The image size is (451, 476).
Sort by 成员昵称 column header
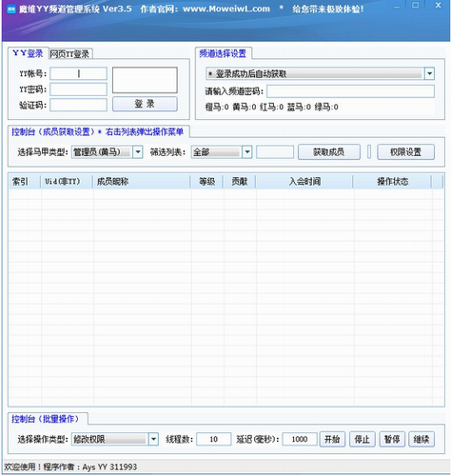coord(142,182)
